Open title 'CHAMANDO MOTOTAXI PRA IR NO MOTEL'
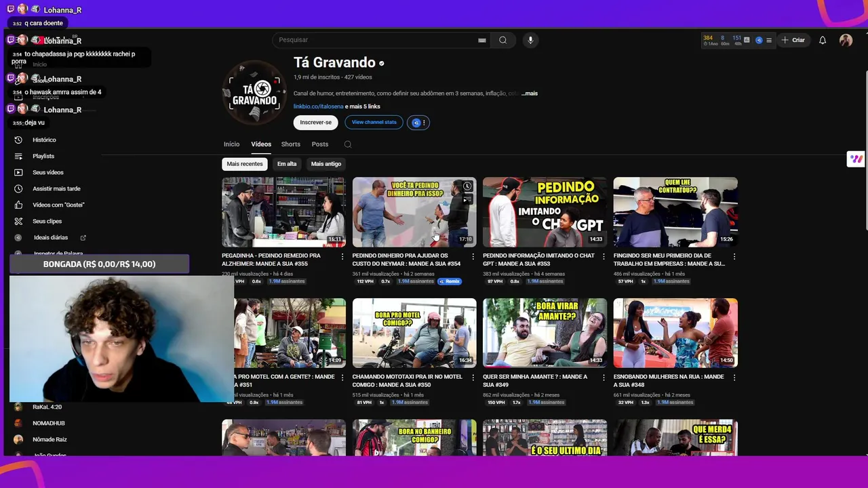This screenshot has height=488, width=868. [x=407, y=381]
